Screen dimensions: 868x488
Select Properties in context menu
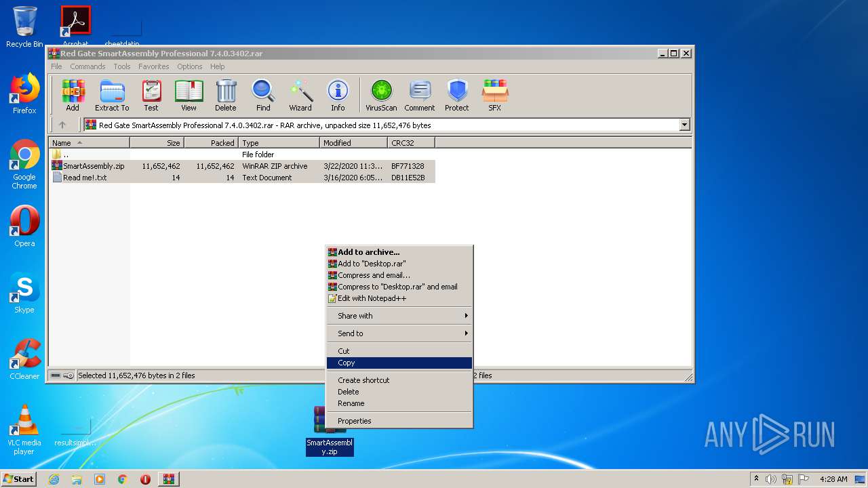click(x=399, y=421)
